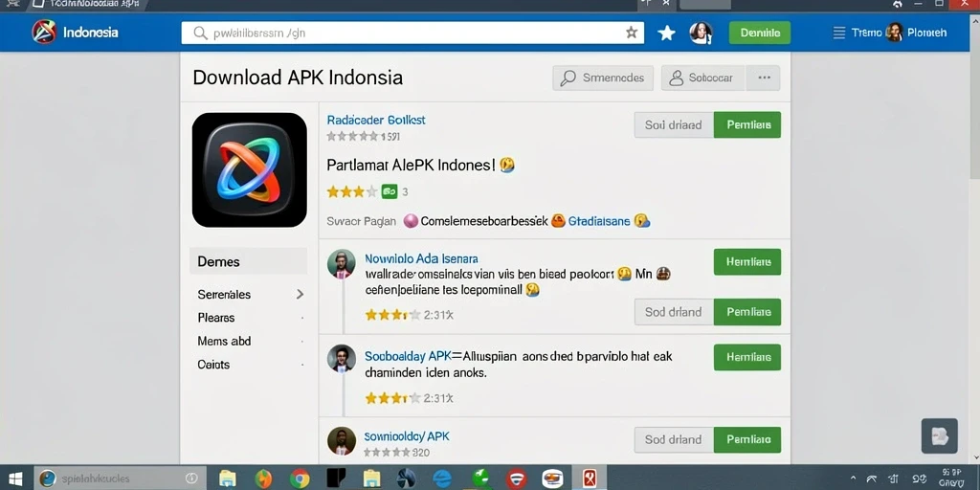Open the Gtadiaisane link
980x490 pixels.
599,221
